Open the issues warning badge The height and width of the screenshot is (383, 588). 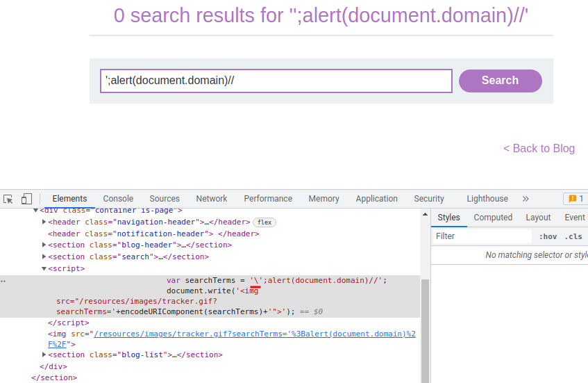coord(576,199)
